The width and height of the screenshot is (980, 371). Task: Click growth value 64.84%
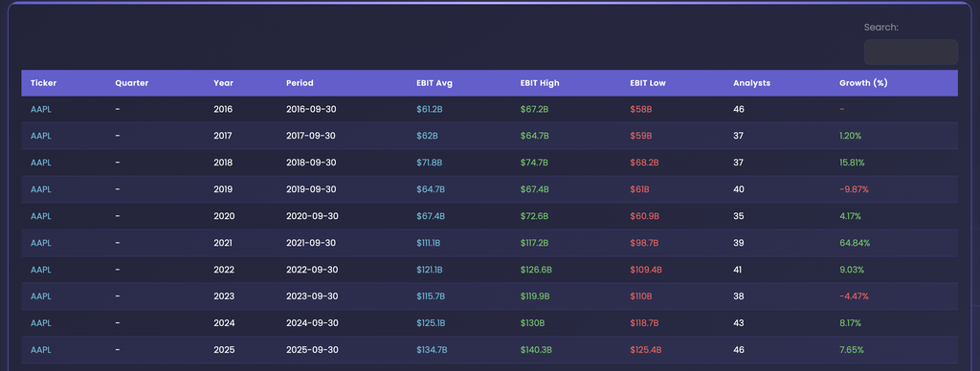tap(855, 243)
